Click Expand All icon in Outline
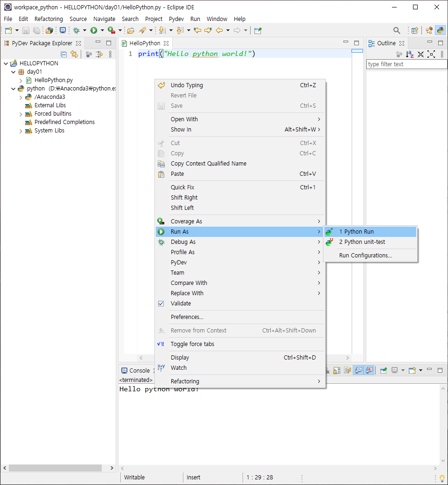This screenshot has width=448, height=485. [x=431, y=55]
